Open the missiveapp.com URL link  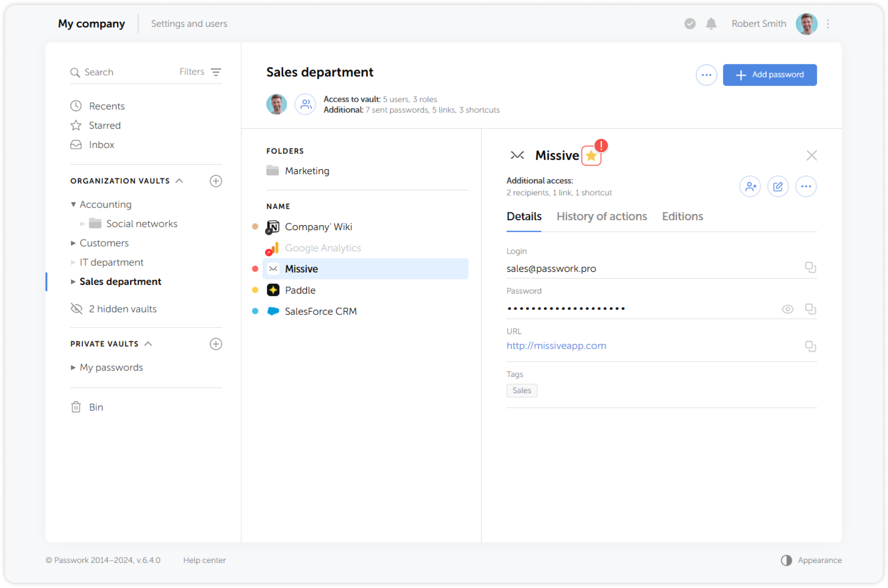pyautogui.click(x=556, y=346)
